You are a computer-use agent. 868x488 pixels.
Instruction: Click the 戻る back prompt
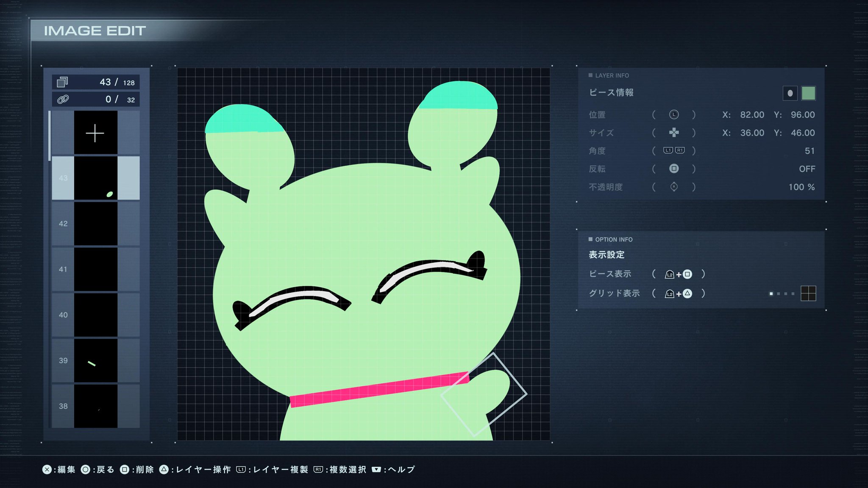(x=98, y=469)
